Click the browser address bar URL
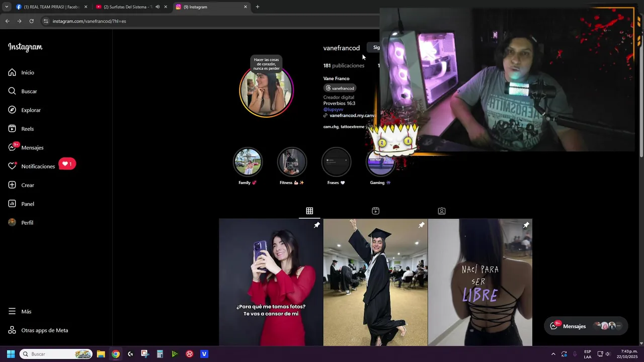644x362 pixels. point(89,21)
